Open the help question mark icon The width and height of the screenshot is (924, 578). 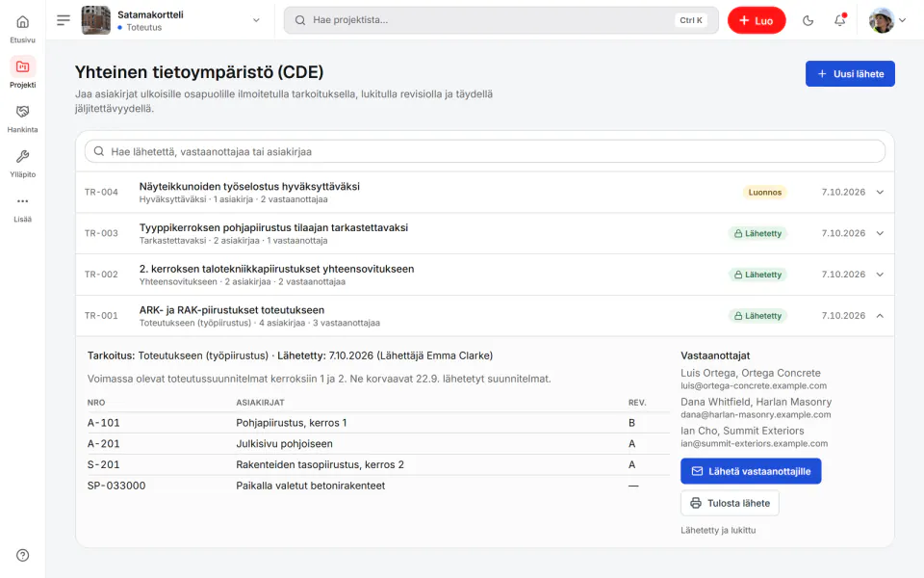[22, 555]
